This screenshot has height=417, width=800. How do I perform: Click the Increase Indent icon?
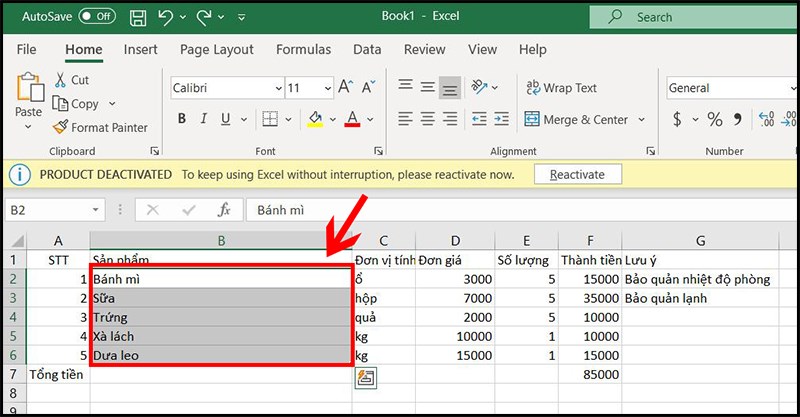click(502, 119)
